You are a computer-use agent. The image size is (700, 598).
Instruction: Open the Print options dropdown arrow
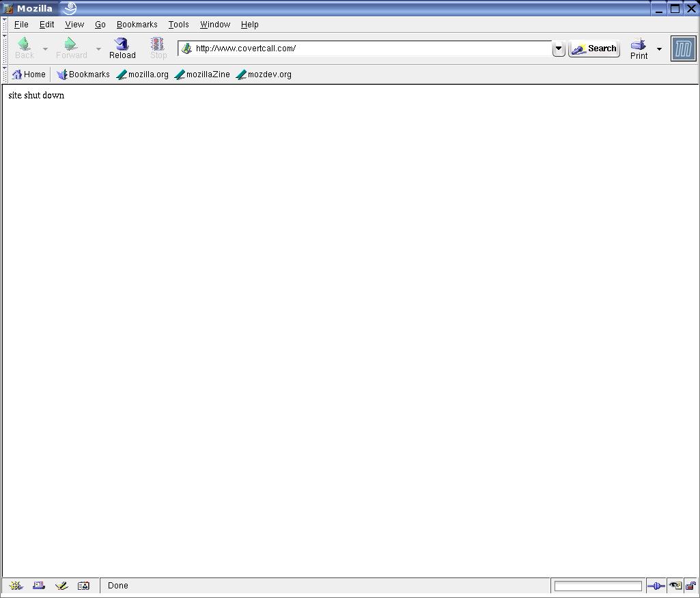[659, 49]
